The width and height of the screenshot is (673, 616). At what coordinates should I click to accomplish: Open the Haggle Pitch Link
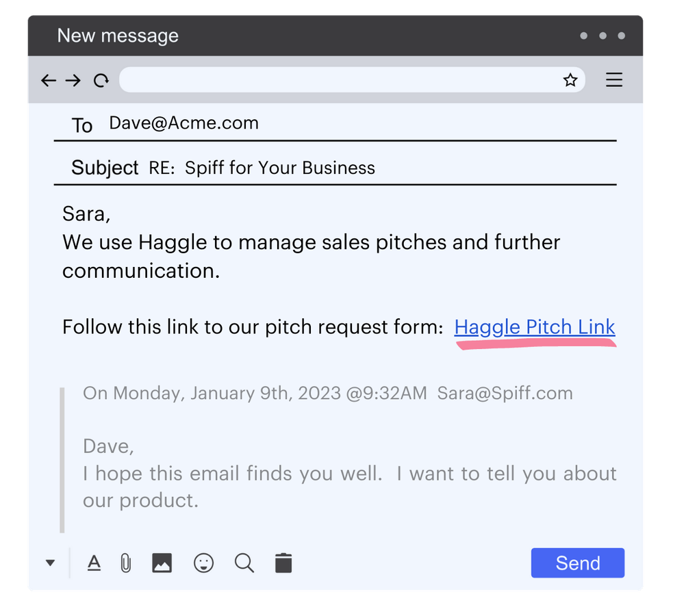click(x=535, y=327)
